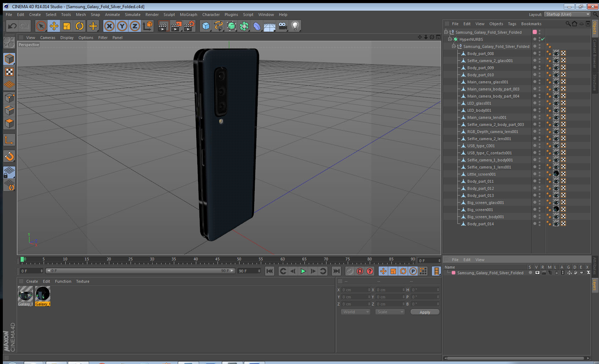The width and height of the screenshot is (599, 364).
Task: Open the Content Browser side tab
Action: pos(595,53)
